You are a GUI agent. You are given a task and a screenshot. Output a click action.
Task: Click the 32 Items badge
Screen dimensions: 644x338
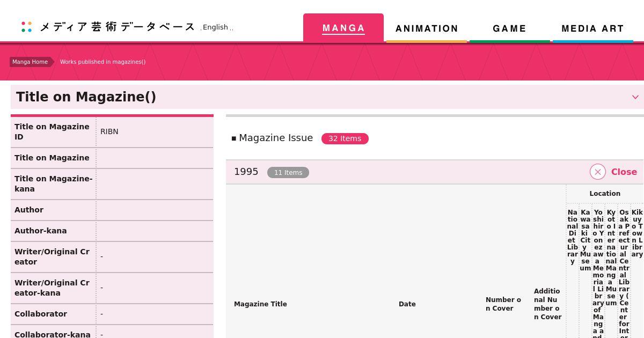(345, 138)
